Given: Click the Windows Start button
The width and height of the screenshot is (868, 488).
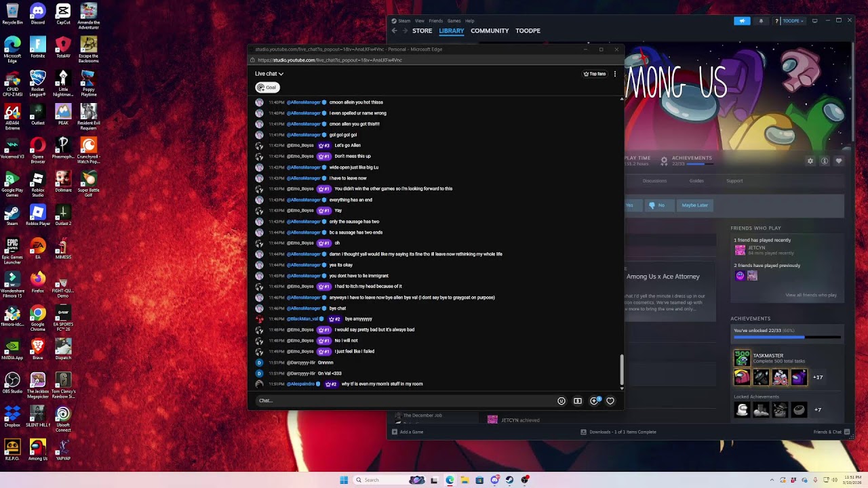Looking at the screenshot, I should click(344, 480).
